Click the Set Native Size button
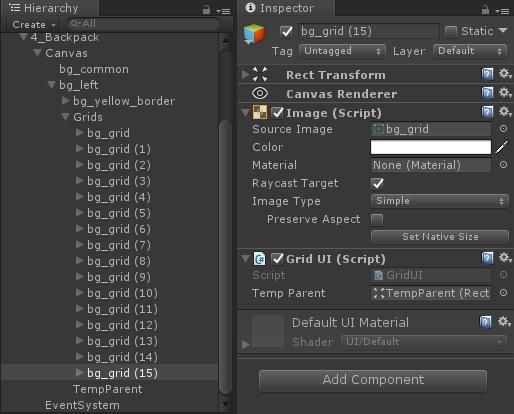 pos(440,237)
